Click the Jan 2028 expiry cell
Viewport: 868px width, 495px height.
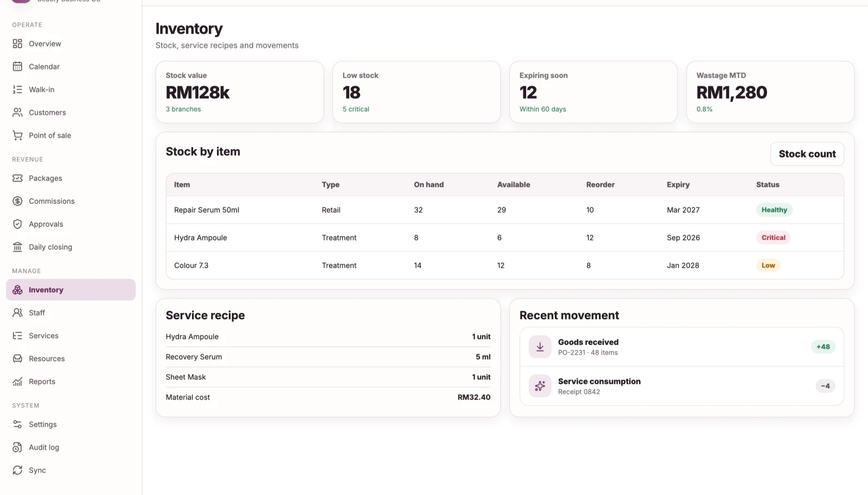[x=682, y=265]
